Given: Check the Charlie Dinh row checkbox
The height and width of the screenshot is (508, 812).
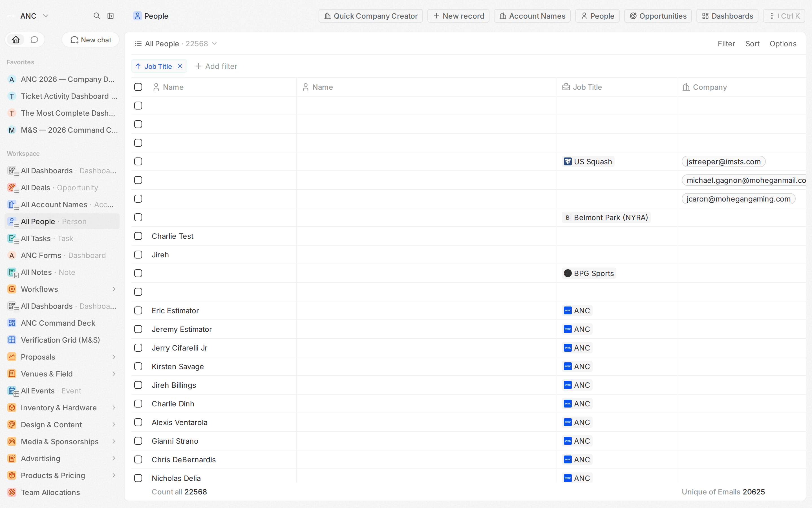Looking at the screenshot, I should click(138, 404).
